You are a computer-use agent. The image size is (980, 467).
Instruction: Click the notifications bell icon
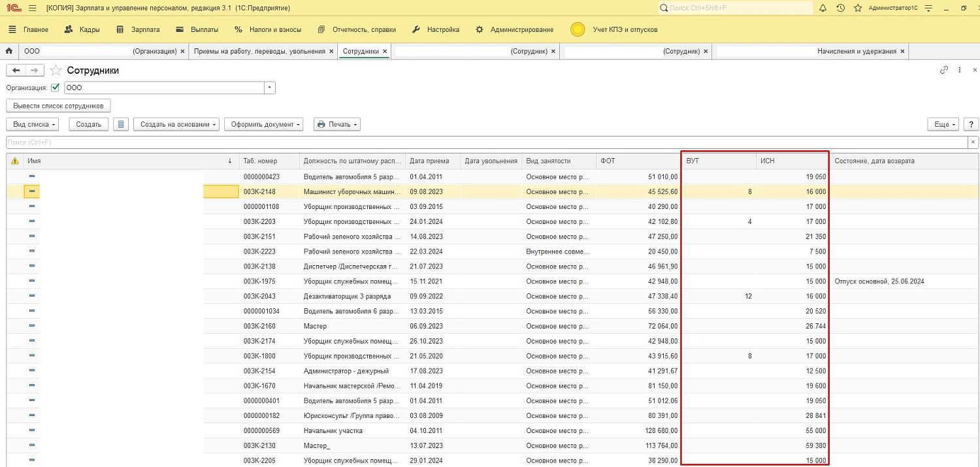(823, 8)
